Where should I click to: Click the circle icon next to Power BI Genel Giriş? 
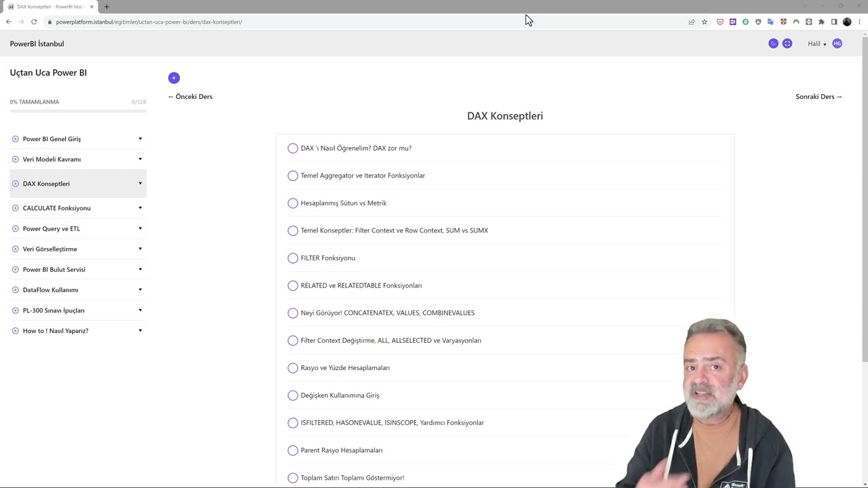[16, 139]
